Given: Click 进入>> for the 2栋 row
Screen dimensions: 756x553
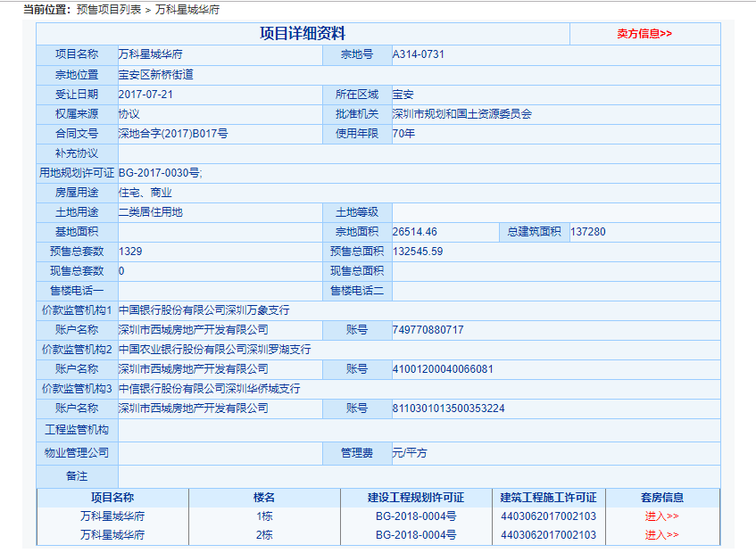Looking at the screenshot, I should point(661,535).
